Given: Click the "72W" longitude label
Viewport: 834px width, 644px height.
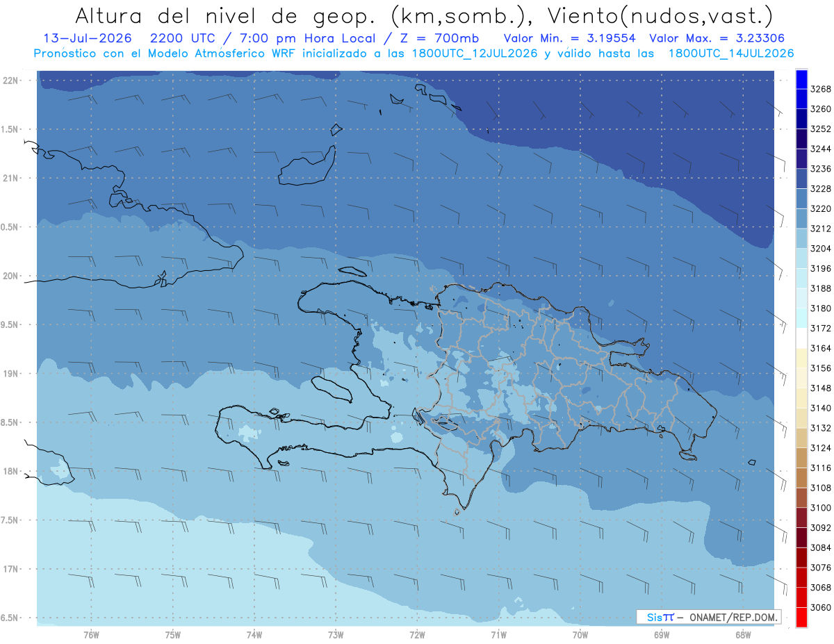Looking at the screenshot, I should pos(417,634).
